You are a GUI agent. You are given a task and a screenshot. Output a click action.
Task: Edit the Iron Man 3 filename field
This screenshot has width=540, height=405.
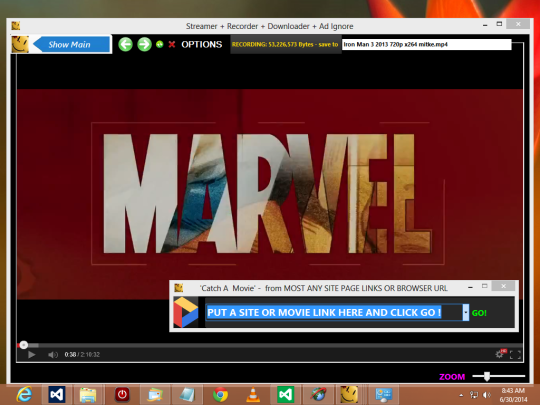click(426, 44)
